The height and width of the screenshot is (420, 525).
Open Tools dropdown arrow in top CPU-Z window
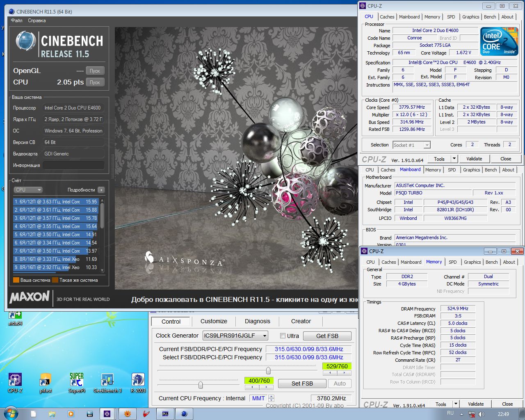pos(454,159)
